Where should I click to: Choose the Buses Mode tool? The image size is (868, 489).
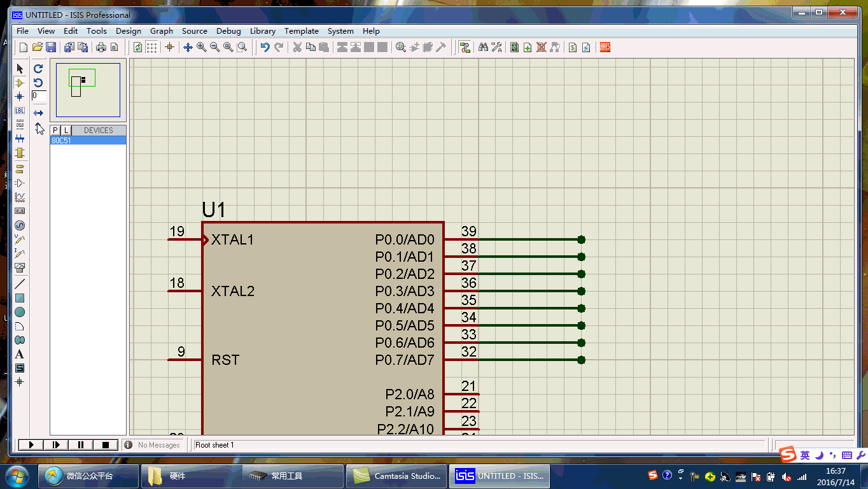pos(20,139)
